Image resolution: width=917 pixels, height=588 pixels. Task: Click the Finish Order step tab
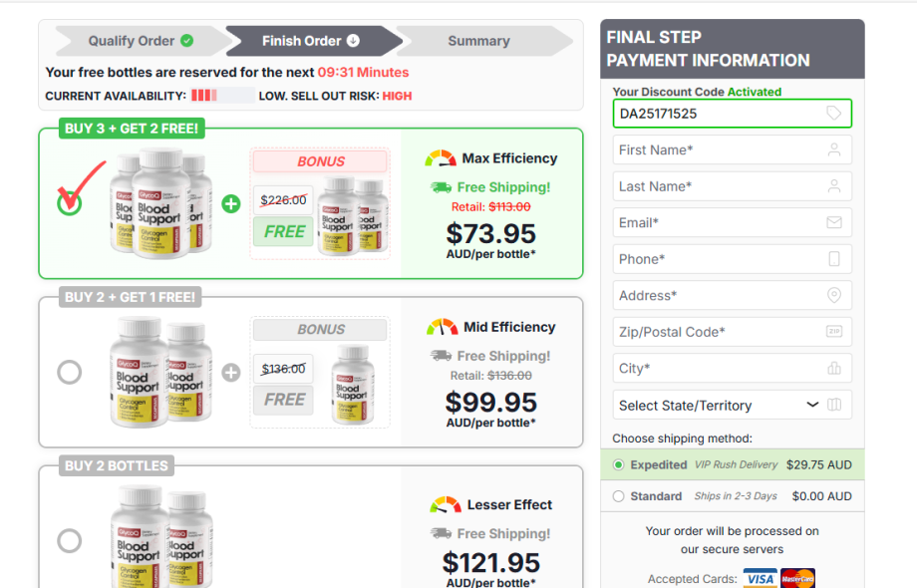pyautogui.click(x=313, y=41)
